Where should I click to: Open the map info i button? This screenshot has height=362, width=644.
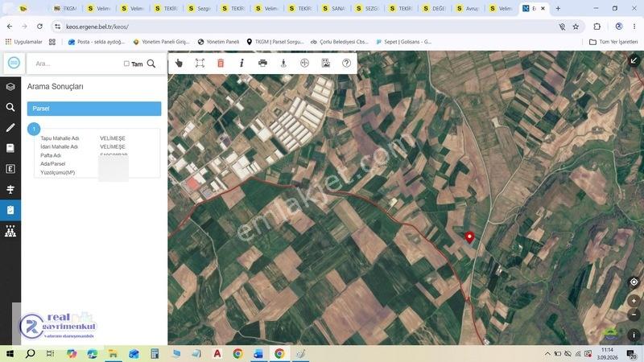634,335
